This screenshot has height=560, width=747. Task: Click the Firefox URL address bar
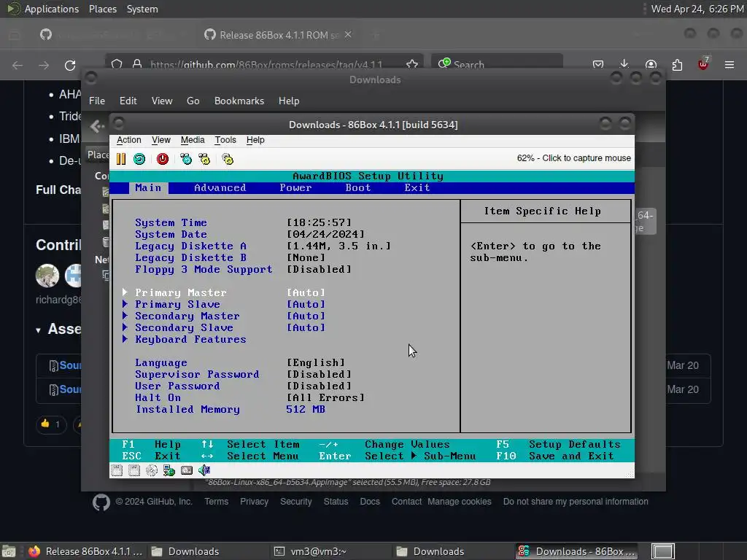(x=264, y=65)
